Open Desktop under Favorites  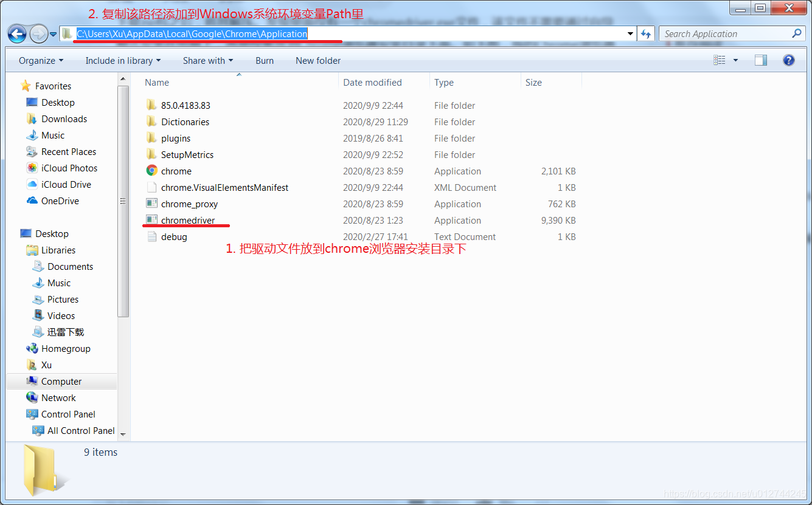pyautogui.click(x=58, y=103)
